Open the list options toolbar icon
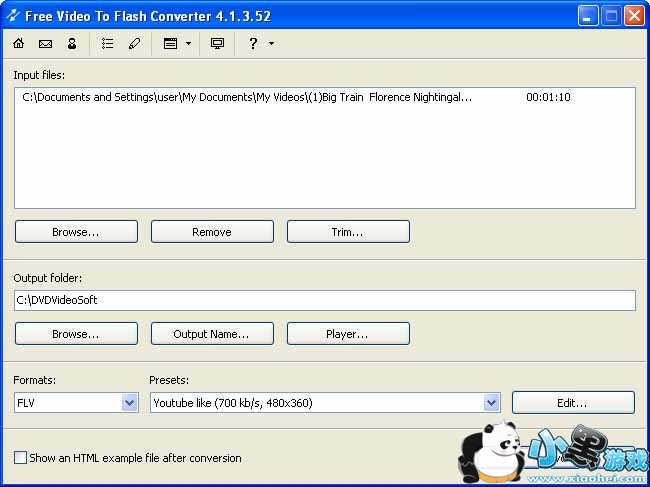 tap(108, 43)
